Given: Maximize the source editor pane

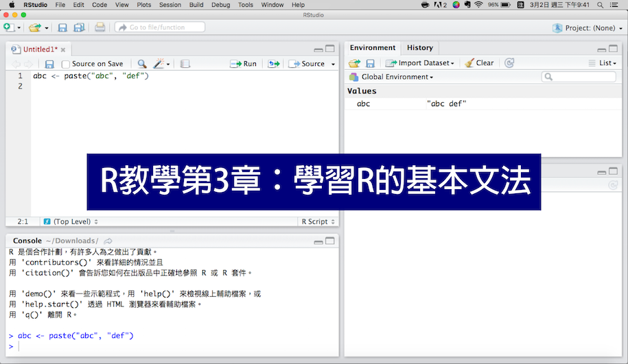Looking at the screenshot, I should coord(330,49).
